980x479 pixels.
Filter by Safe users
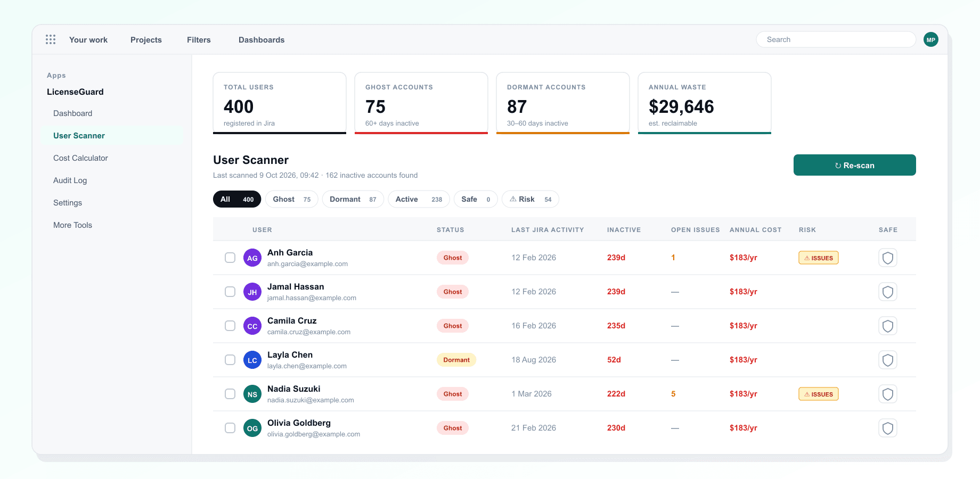click(x=476, y=199)
